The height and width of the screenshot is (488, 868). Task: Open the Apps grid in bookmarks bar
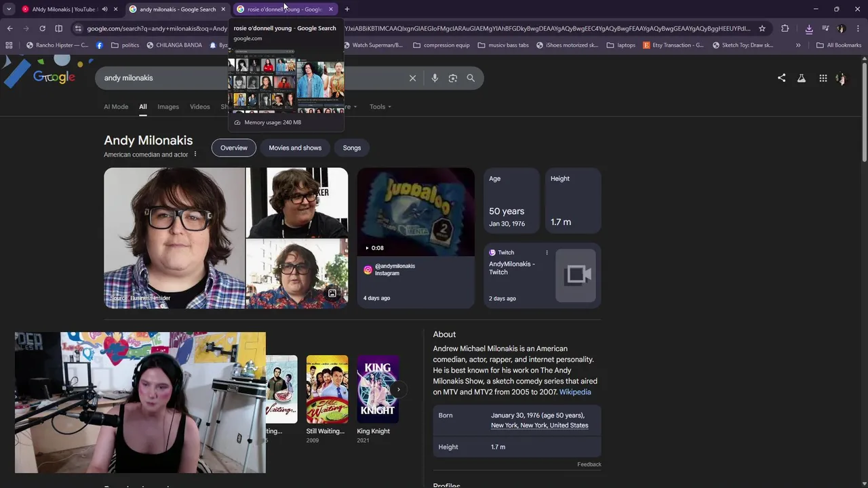9,45
